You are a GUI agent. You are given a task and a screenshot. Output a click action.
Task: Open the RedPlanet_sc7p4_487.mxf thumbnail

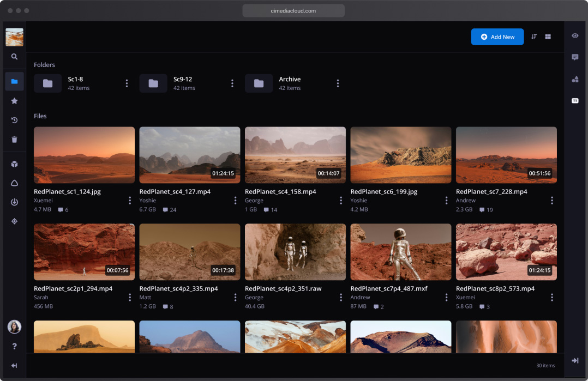pyautogui.click(x=400, y=251)
